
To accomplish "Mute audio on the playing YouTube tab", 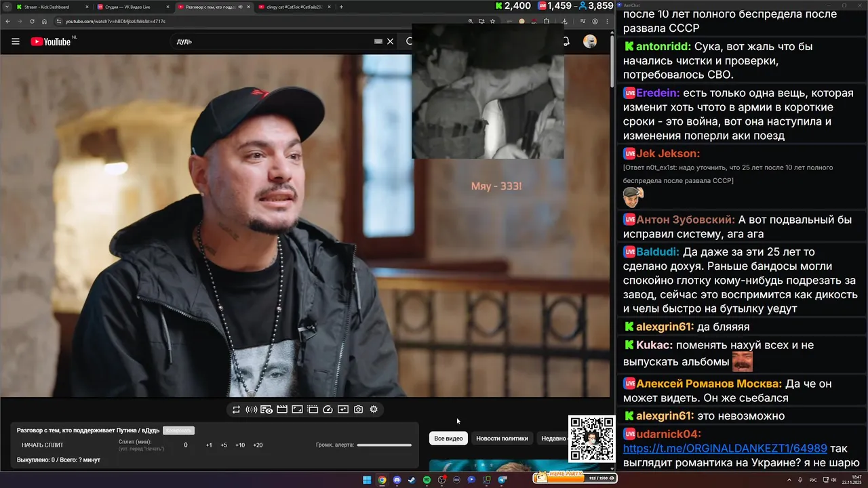I will [x=240, y=7].
